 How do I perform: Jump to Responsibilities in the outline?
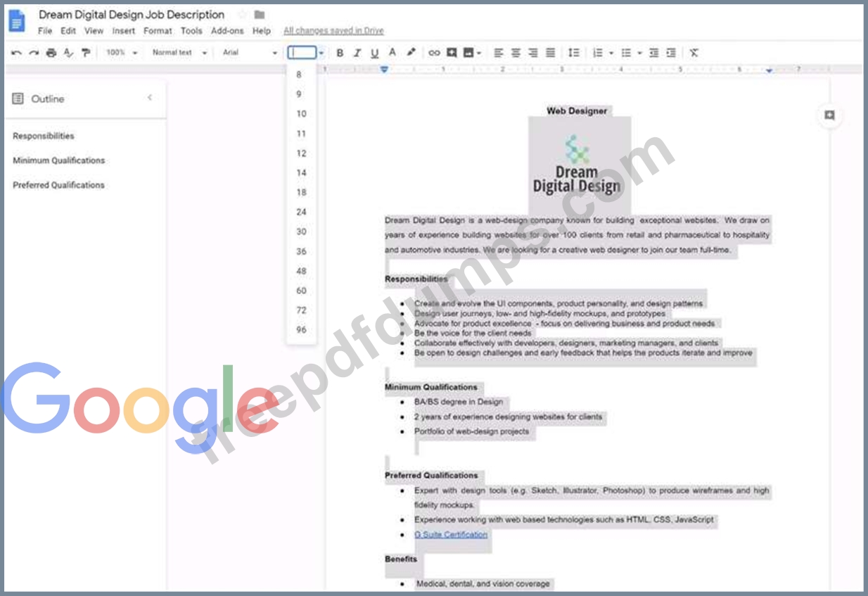pyautogui.click(x=44, y=136)
